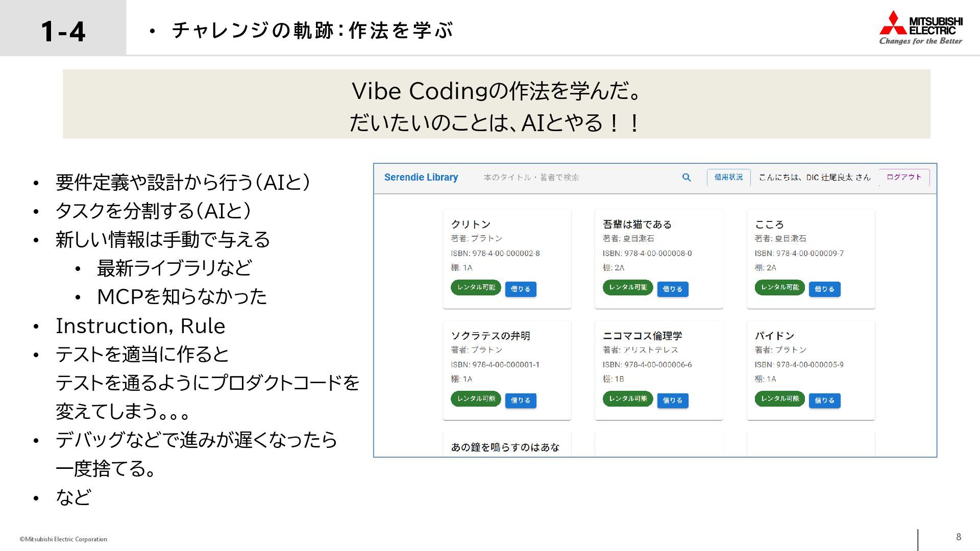Click slide title チャレンジの軌跡:作法を学ぶ
This screenshot has height=551, width=980.
pyautogui.click(x=312, y=30)
